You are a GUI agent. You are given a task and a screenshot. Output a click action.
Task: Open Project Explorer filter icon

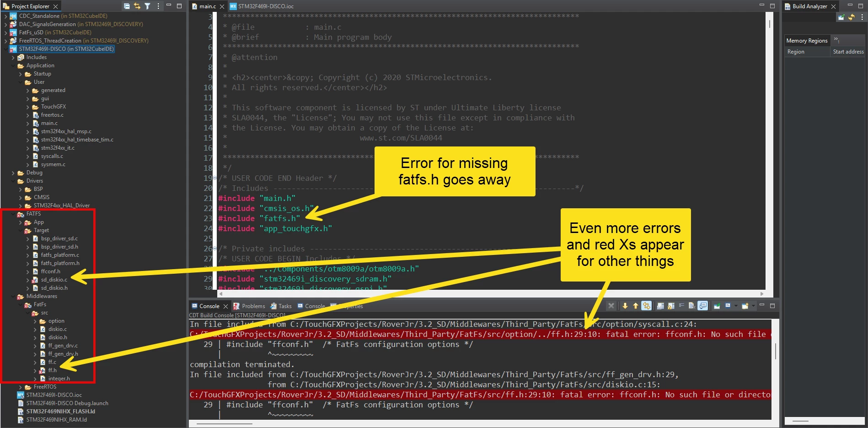tap(147, 6)
